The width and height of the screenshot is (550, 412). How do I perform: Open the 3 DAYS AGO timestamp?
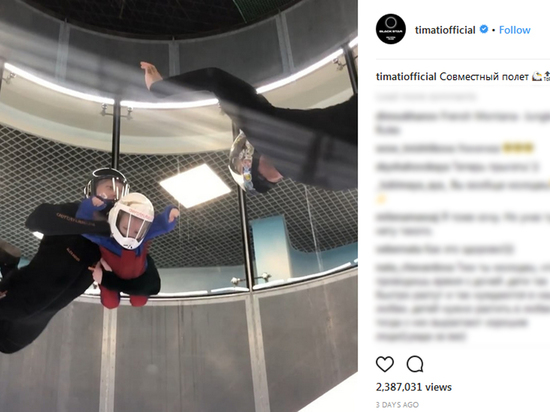coord(397,405)
